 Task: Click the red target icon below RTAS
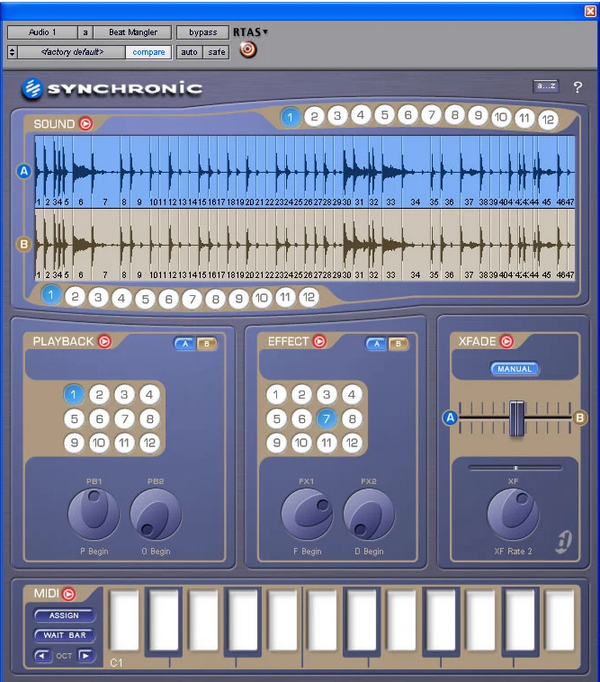[248, 50]
